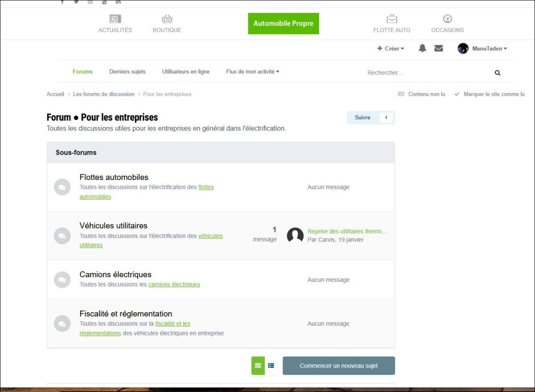Click Commencer un nouveau sujet button
This screenshot has width=535, height=392.
click(x=338, y=366)
